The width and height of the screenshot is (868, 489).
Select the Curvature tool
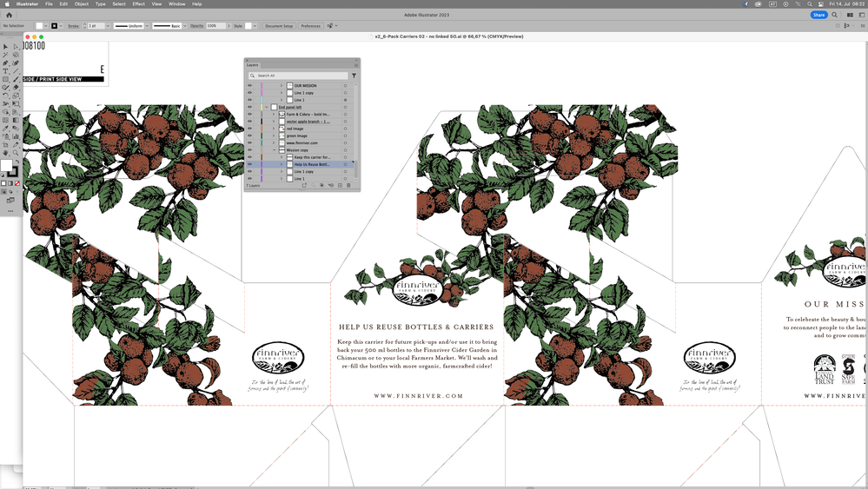16,63
